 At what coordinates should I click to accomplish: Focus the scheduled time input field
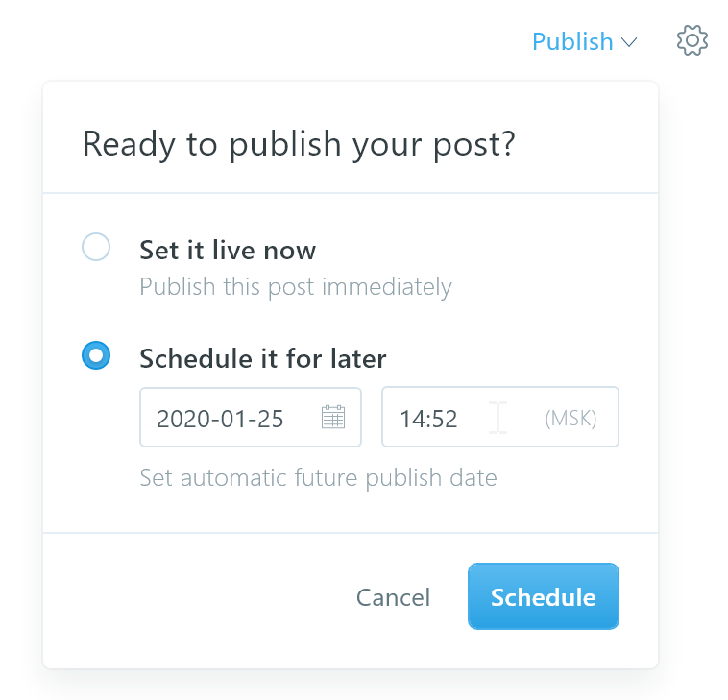[x=500, y=417]
